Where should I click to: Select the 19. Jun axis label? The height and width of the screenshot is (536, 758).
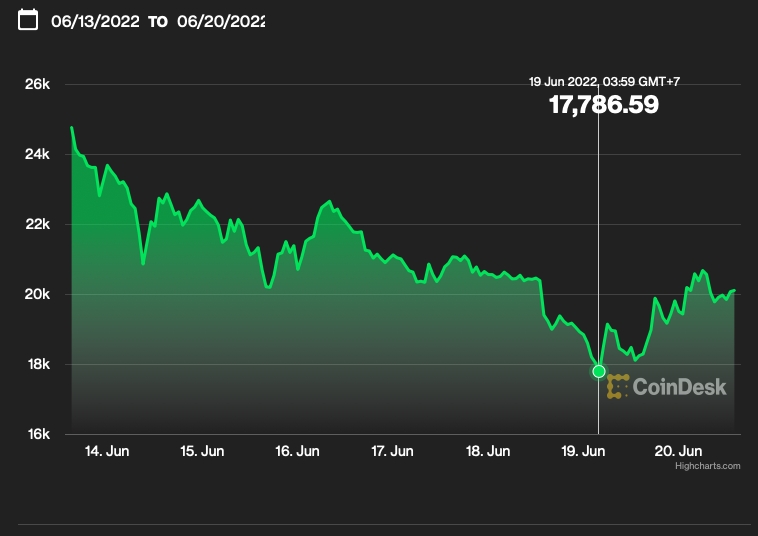(583, 451)
